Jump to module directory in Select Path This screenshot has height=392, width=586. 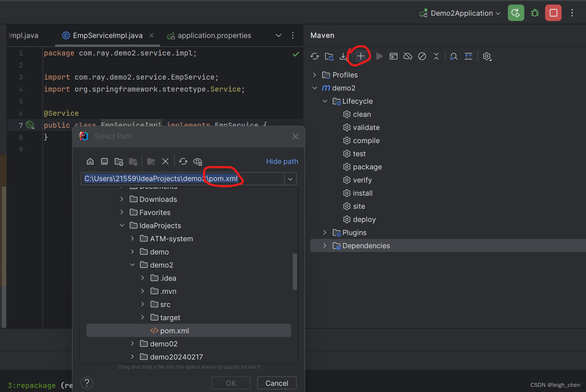[133, 161]
